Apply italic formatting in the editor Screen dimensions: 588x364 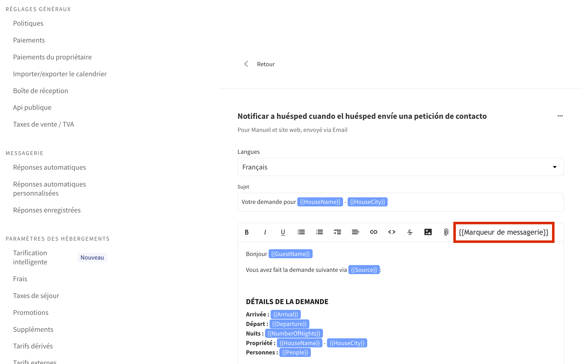pos(265,232)
